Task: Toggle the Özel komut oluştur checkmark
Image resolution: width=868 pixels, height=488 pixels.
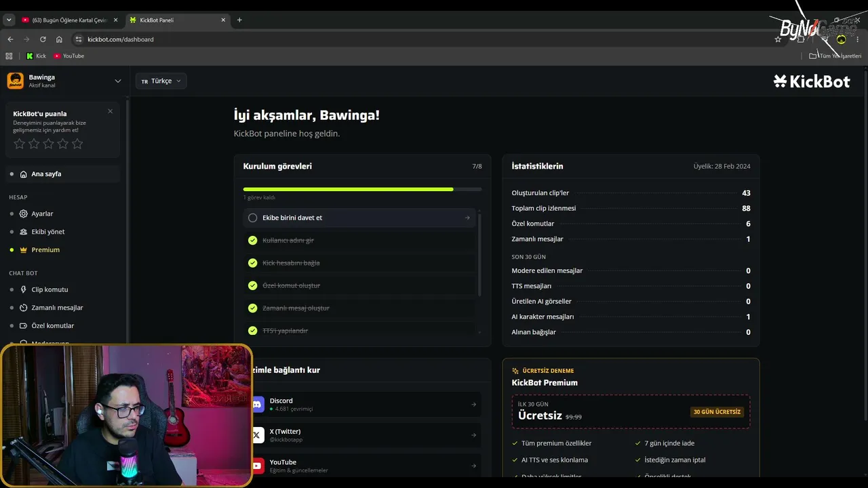Action: pos(253,285)
